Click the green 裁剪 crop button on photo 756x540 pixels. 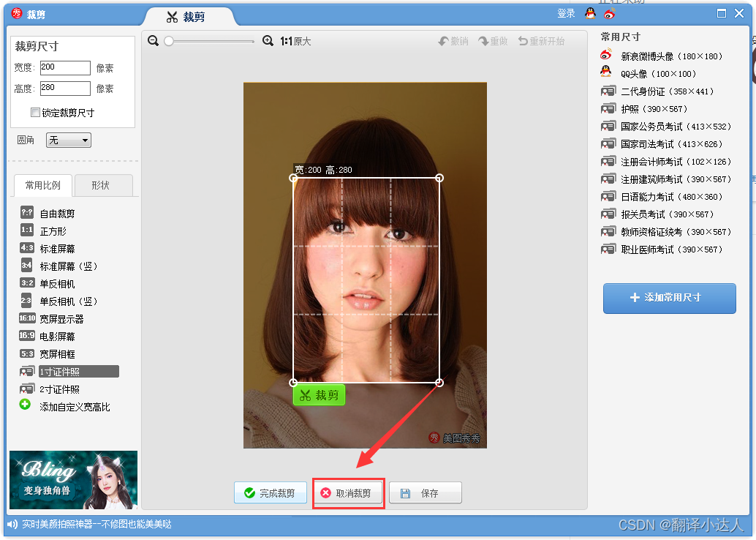319,395
